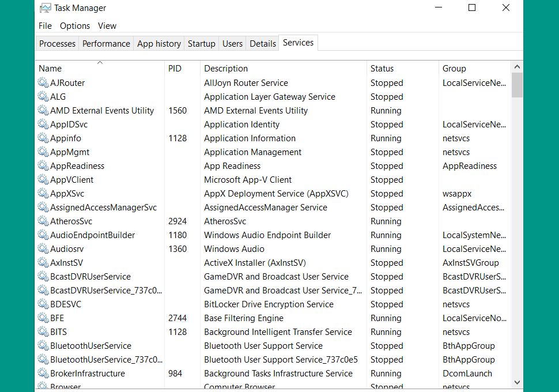The height and width of the screenshot is (392, 559).
Task: Click Stopped status in the AppMgmt row
Action: click(387, 152)
